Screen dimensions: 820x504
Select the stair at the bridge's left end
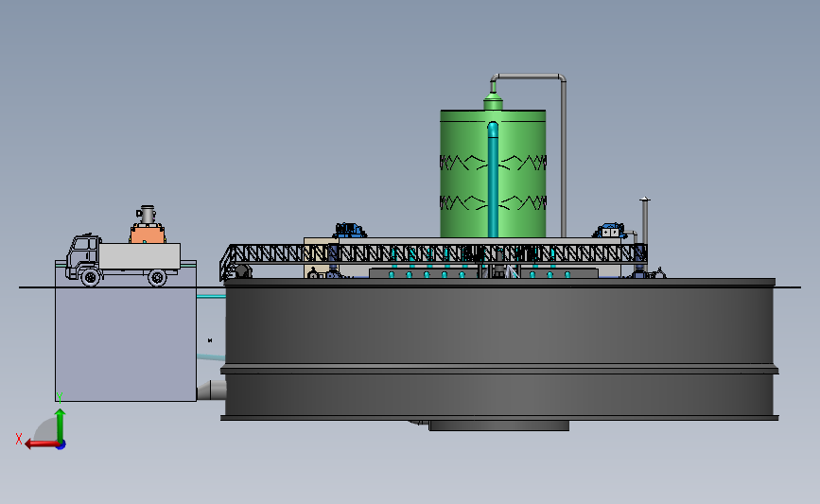[x=226, y=263]
